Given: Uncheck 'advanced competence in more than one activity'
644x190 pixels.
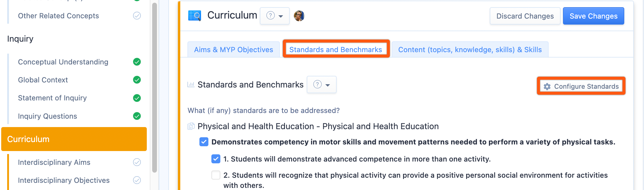Looking at the screenshot, I should 216,159.
